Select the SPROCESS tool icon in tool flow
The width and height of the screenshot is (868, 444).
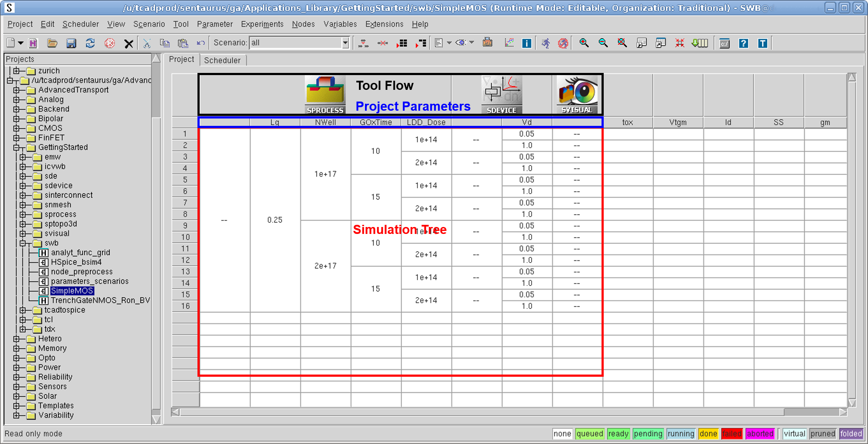(325, 95)
